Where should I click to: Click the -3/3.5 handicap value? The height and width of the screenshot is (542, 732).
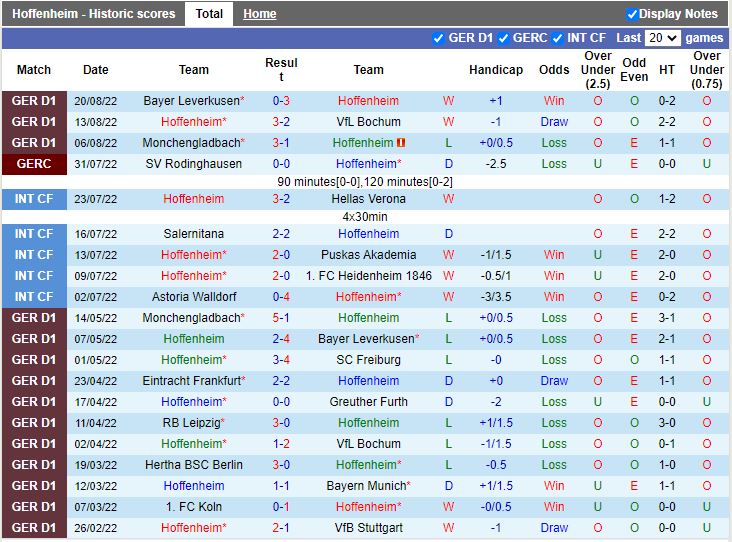(x=496, y=297)
